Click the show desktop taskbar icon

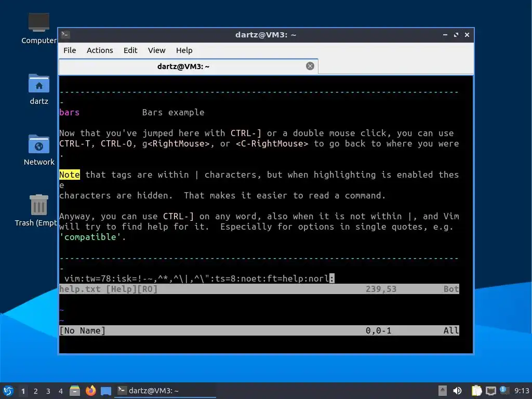point(106,391)
